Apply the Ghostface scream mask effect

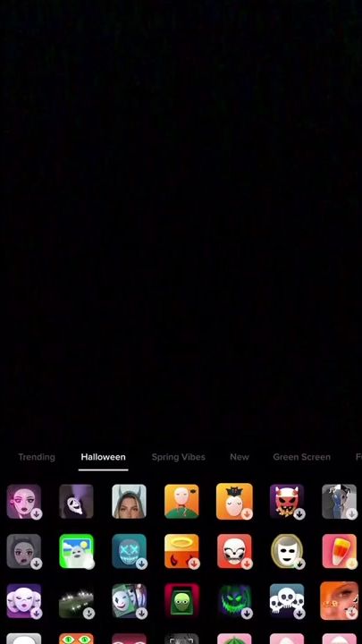[76, 502]
